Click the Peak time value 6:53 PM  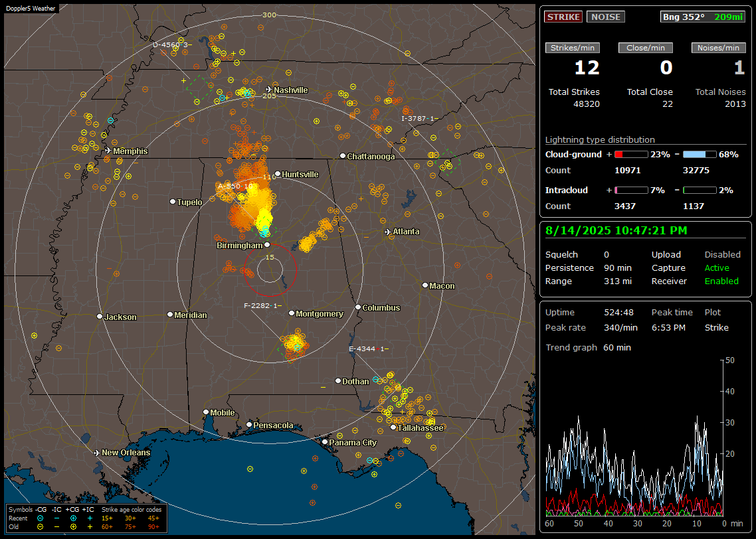(x=668, y=327)
